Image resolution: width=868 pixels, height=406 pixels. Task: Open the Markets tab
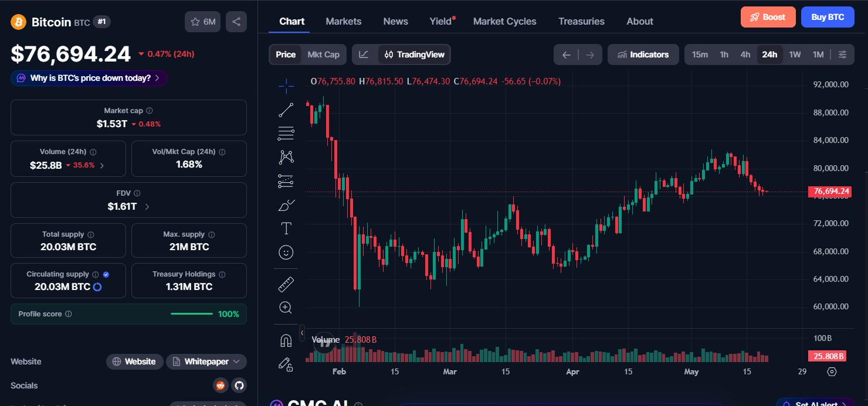coord(344,21)
